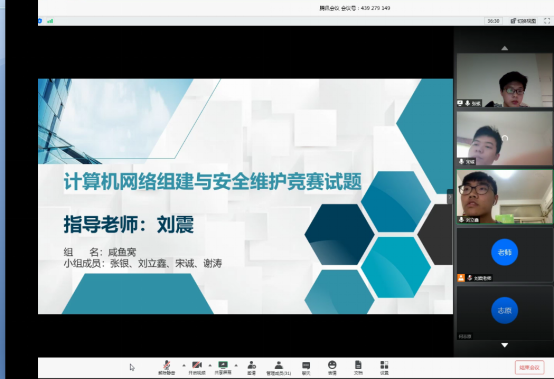Screen dimensions: 554x379
Task: Open the emoji reactions icon
Action: coord(332,367)
